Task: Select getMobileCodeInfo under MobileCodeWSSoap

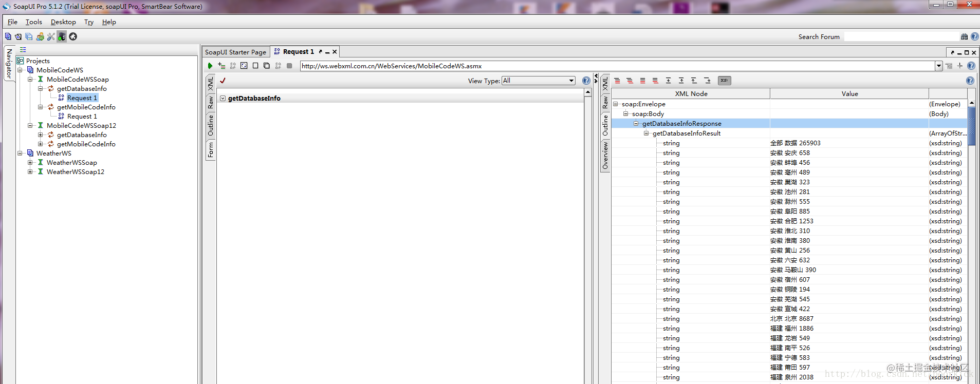Action: (86, 107)
